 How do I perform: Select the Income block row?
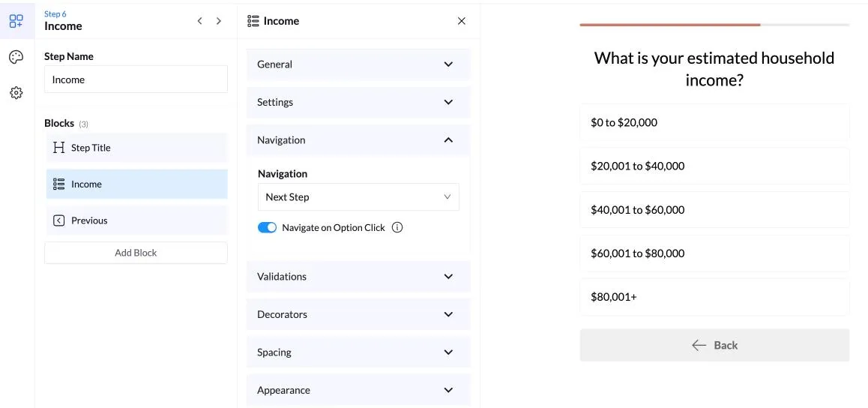pyautogui.click(x=136, y=184)
